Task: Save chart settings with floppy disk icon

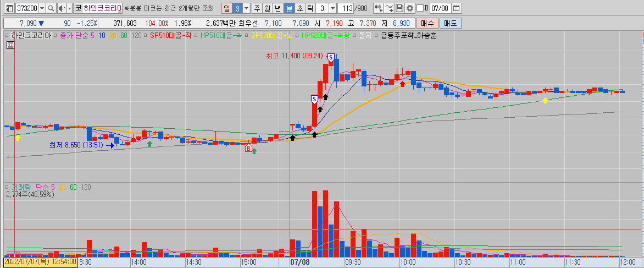Action: (399, 8)
